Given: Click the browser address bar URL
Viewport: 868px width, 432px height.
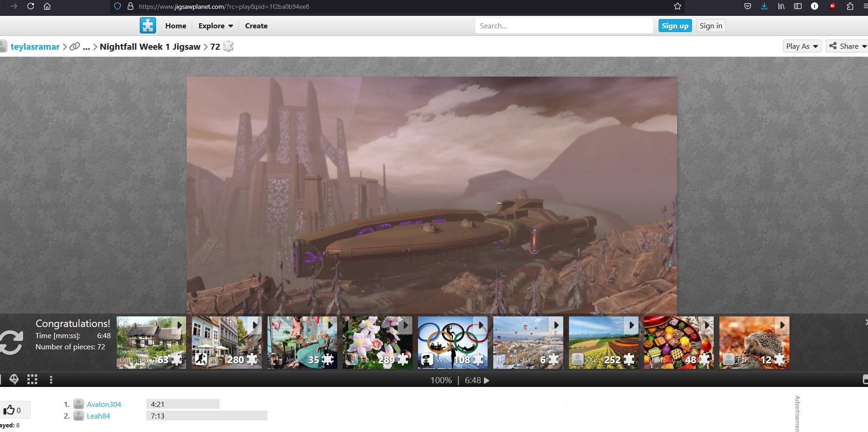Looking at the screenshot, I should pyautogui.click(x=224, y=7).
